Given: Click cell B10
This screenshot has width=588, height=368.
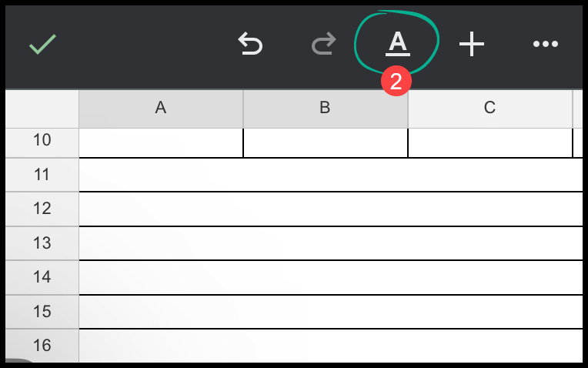Looking at the screenshot, I should 326,143.
